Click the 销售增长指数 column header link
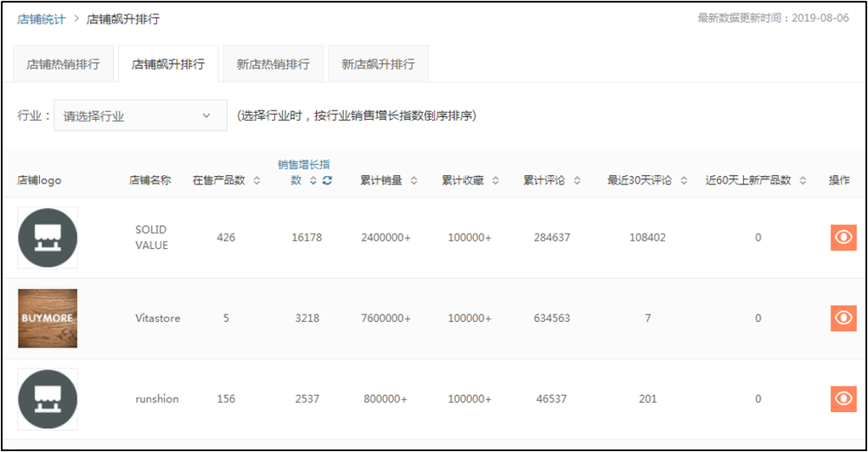 tap(304, 164)
